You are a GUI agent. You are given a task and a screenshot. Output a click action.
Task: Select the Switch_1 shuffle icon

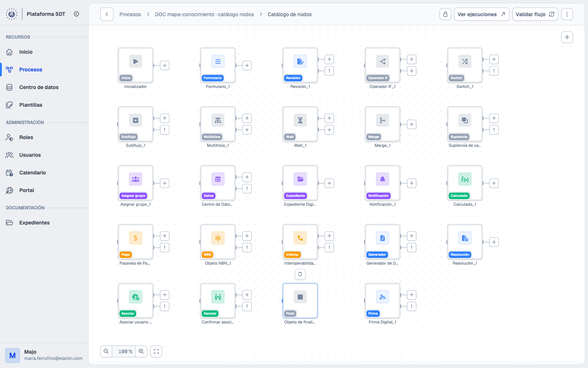click(x=465, y=61)
